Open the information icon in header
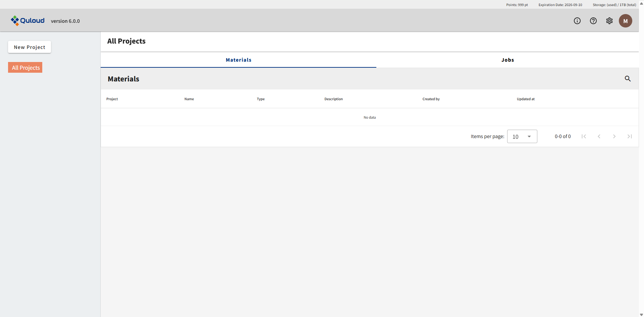The image size is (644, 317). 577,21
